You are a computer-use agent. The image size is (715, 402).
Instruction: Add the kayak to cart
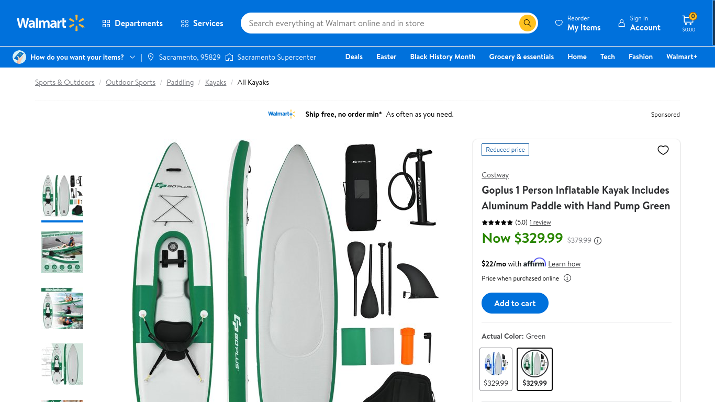tap(515, 303)
